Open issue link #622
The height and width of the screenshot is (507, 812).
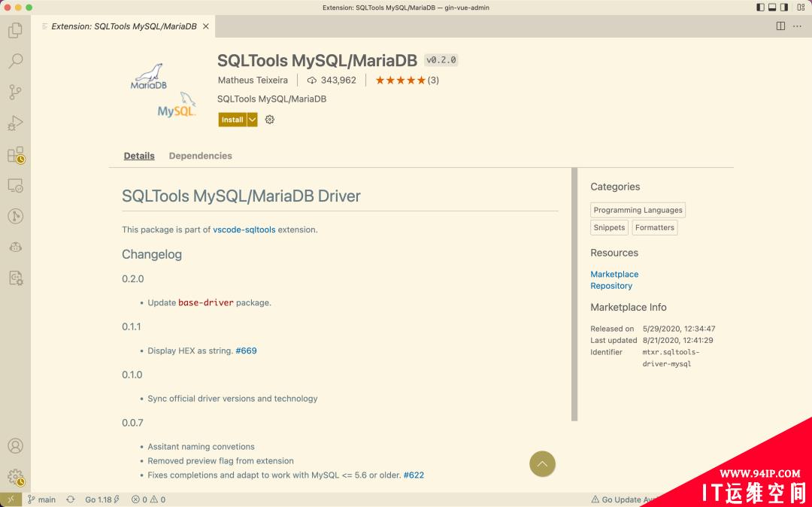tap(414, 475)
